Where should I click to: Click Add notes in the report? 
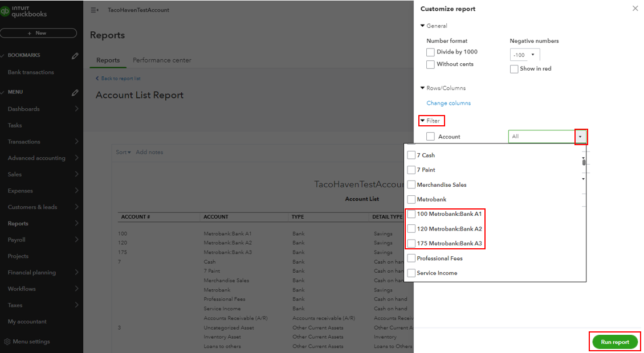click(149, 152)
